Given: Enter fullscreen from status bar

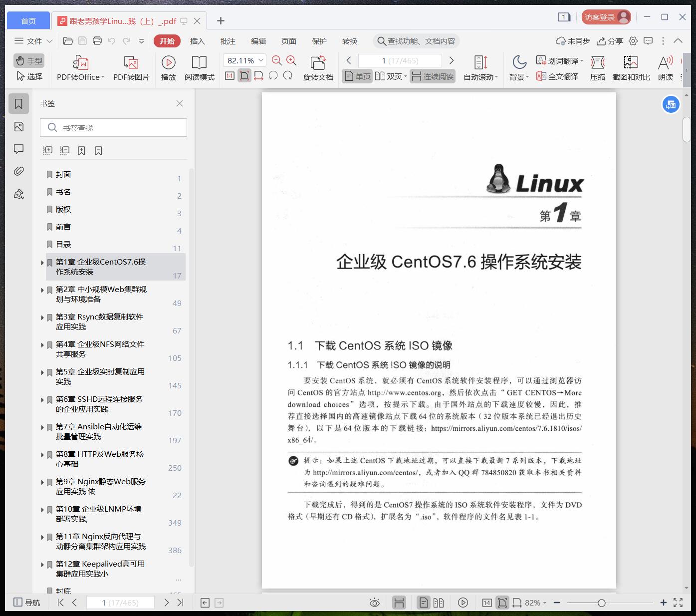Looking at the screenshot, I should click(678, 603).
